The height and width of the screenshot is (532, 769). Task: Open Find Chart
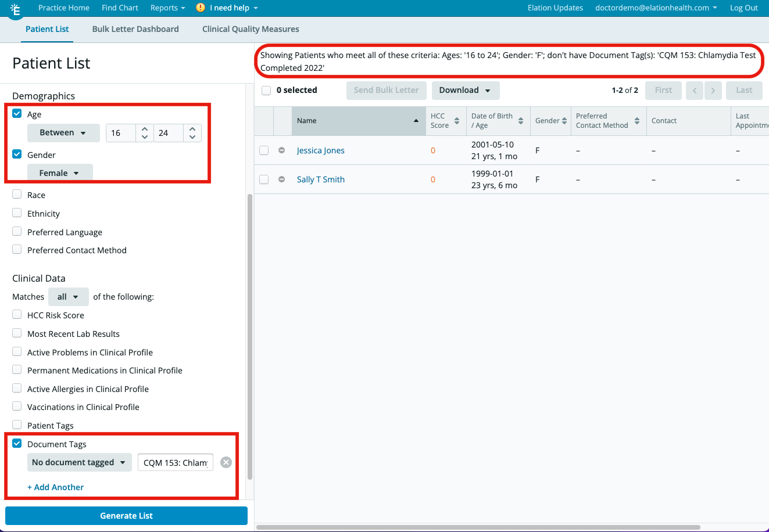pyautogui.click(x=120, y=8)
